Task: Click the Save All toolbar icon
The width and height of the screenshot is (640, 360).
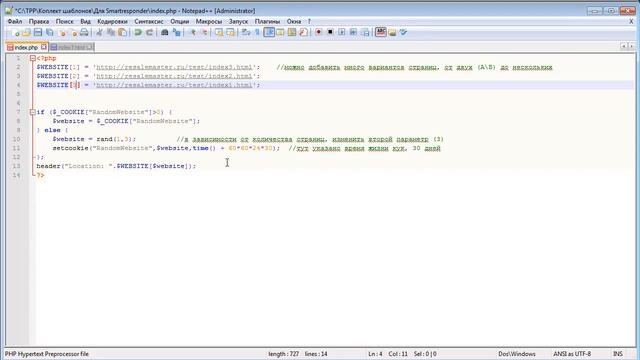Action: coord(50,32)
